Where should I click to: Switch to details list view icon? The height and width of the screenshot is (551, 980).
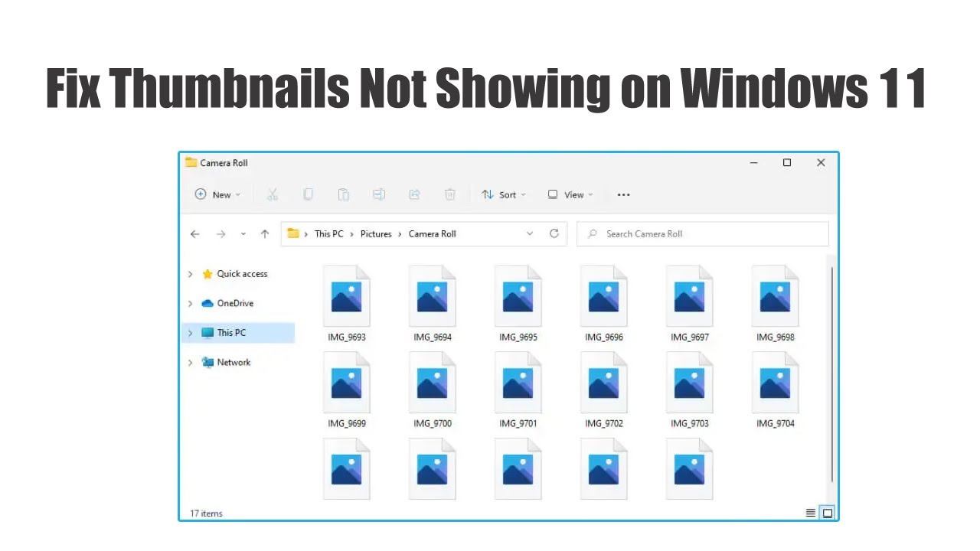(811, 513)
